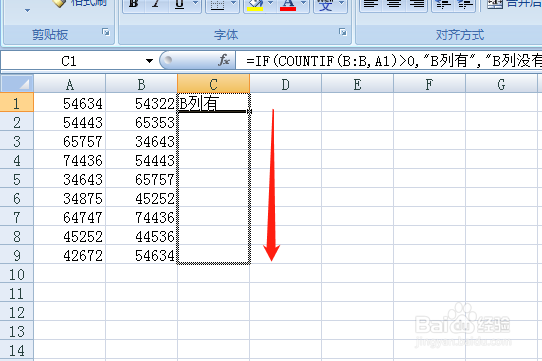Decrease indent icon
This screenshot has width=542, height=361.
click(x=443, y=4)
